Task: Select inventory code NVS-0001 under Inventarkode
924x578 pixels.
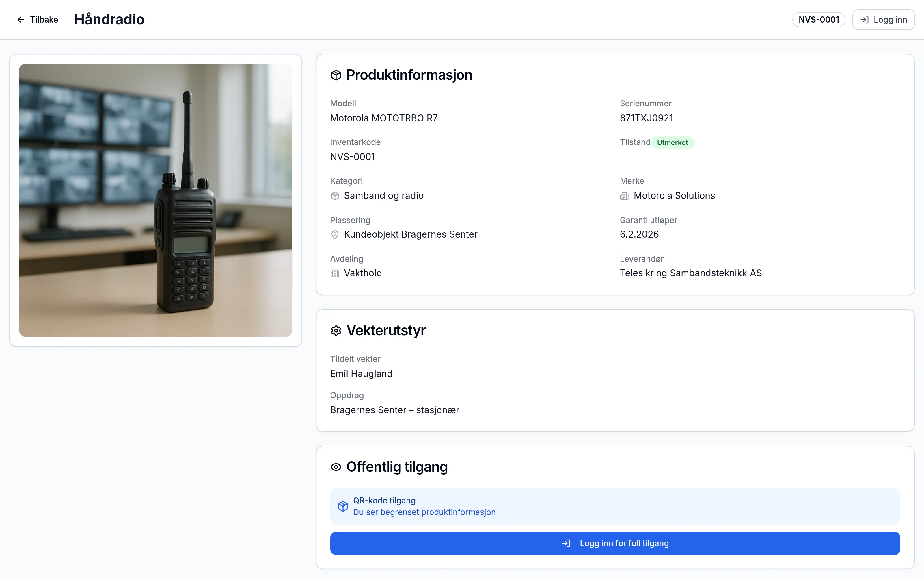Action: 352,157
